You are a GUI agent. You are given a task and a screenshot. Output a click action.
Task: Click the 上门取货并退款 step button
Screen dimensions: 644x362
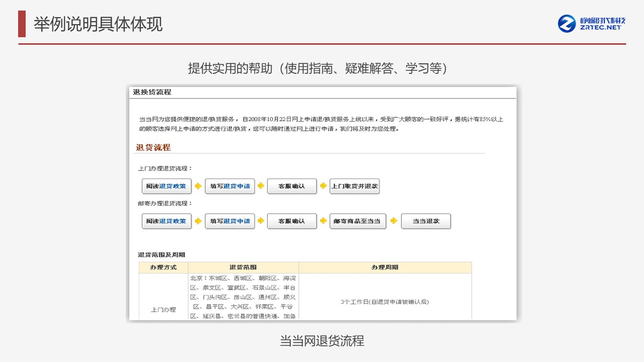pos(354,186)
